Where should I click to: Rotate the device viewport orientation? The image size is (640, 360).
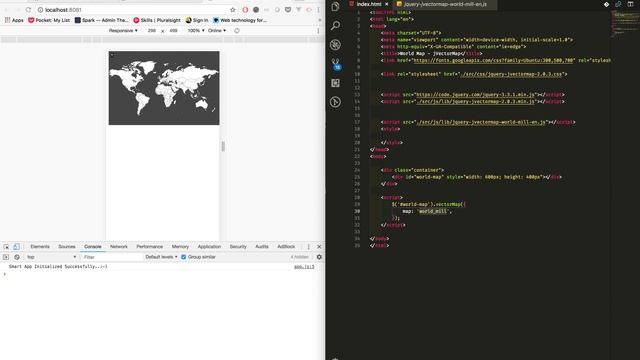click(237, 31)
